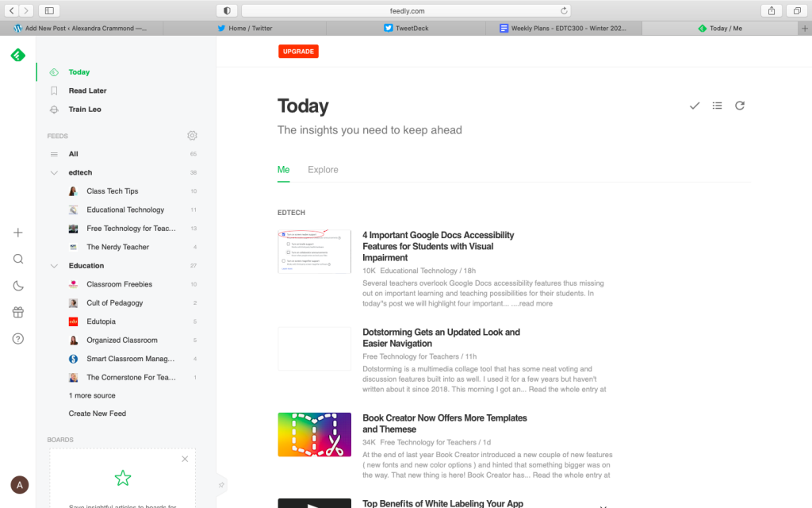Viewport: 812px width, 508px height.
Task: Go back with Safari back arrow
Action: pos(11,11)
